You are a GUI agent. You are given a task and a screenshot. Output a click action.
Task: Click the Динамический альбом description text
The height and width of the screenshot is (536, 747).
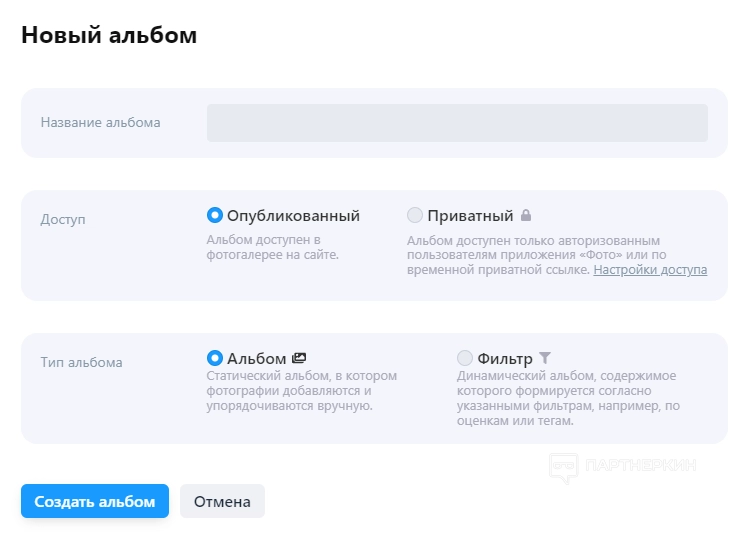(568, 398)
